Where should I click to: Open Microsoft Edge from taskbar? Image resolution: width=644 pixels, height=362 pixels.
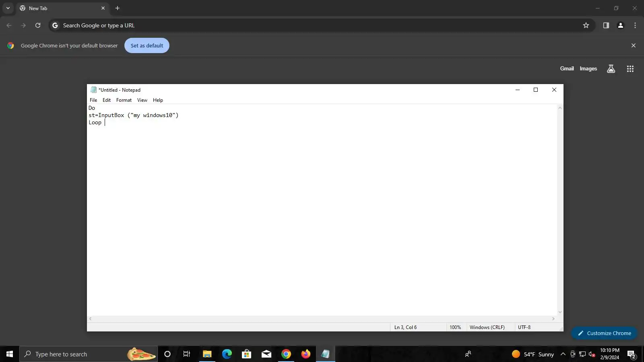227,354
